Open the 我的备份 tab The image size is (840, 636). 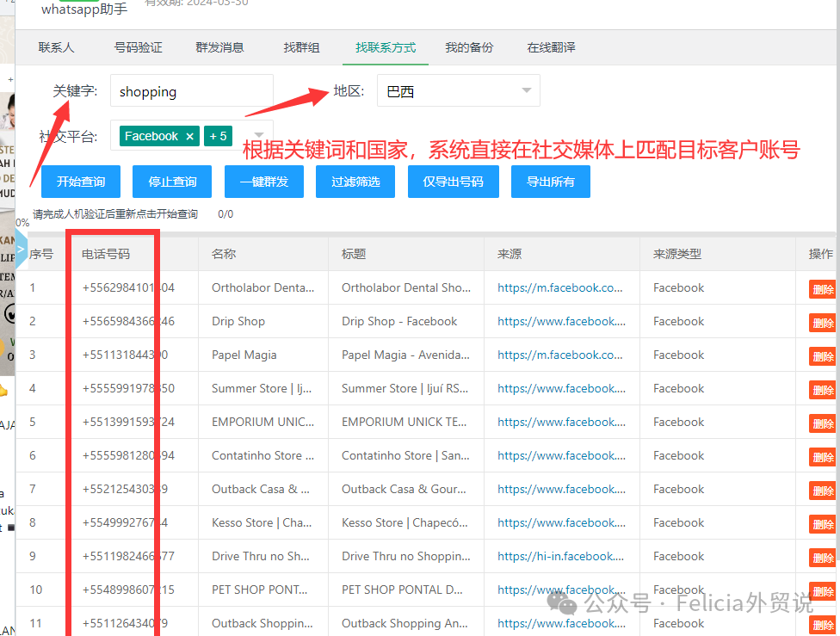pos(469,47)
